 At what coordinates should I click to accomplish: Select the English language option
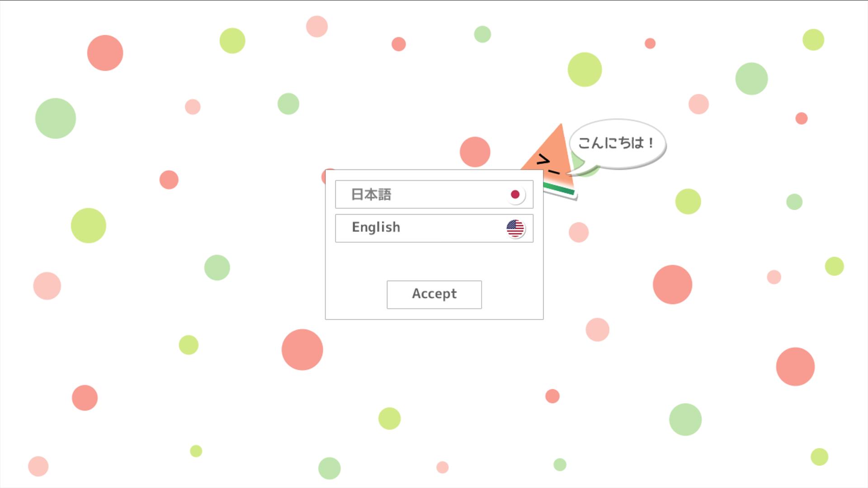coord(434,228)
